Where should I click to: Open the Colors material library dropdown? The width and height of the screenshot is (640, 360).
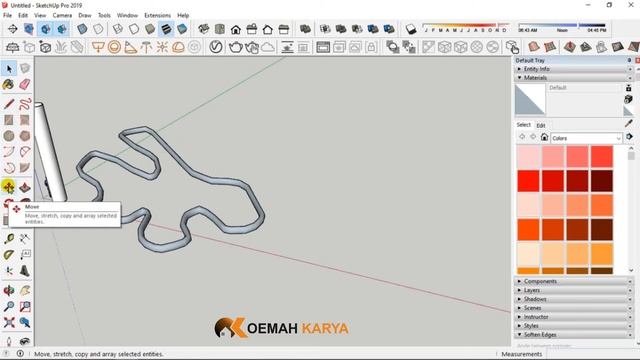tap(586, 138)
